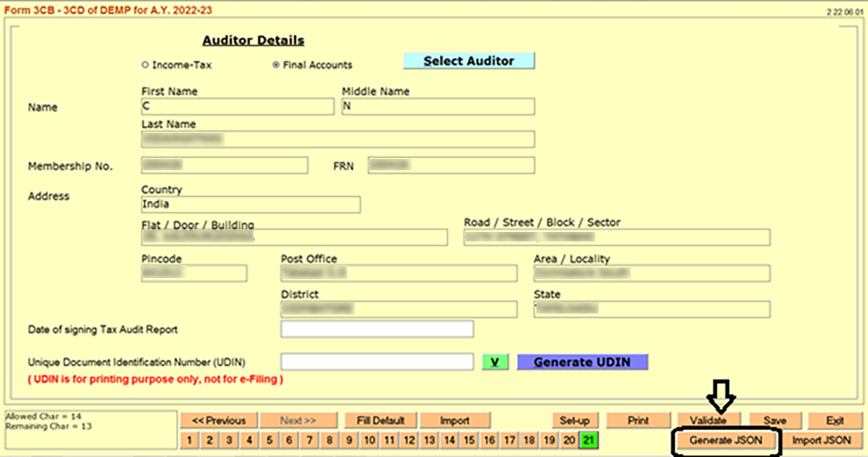The height and width of the screenshot is (457, 868).
Task: Click the green V button beside UDIN
Action: pos(495,361)
